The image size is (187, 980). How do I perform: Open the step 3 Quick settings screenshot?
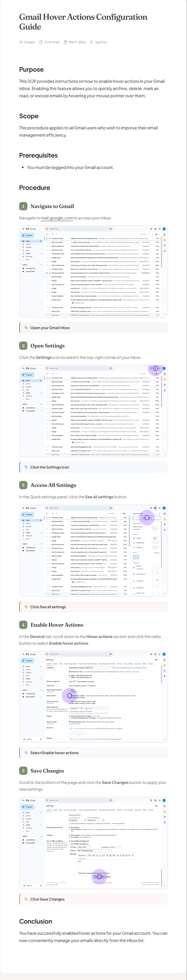[94, 551]
